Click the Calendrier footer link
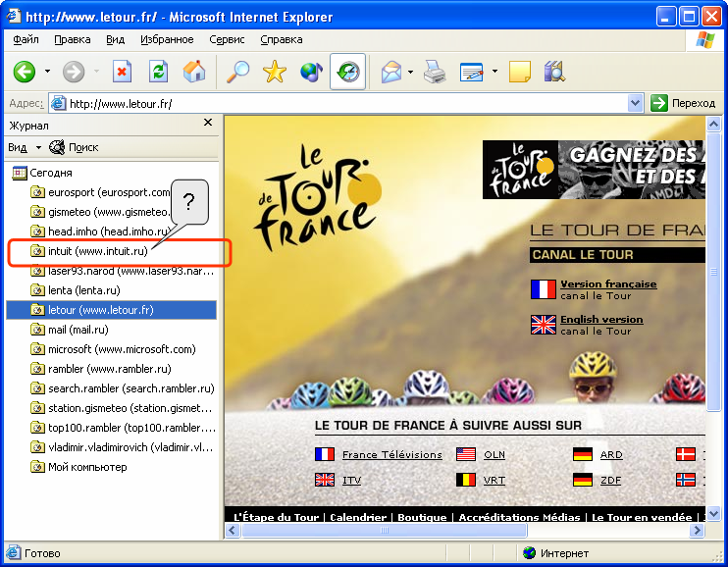Screen dimensions: 728x567 [x=358, y=517]
